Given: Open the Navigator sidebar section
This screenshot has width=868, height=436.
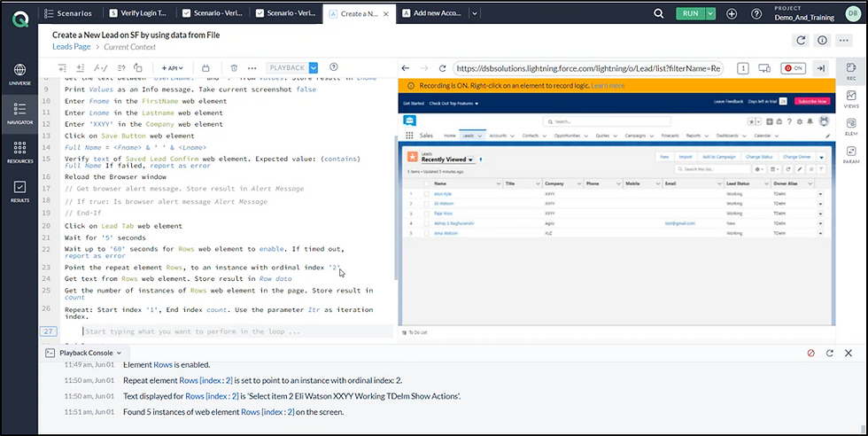Looking at the screenshot, I should coord(19,113).
